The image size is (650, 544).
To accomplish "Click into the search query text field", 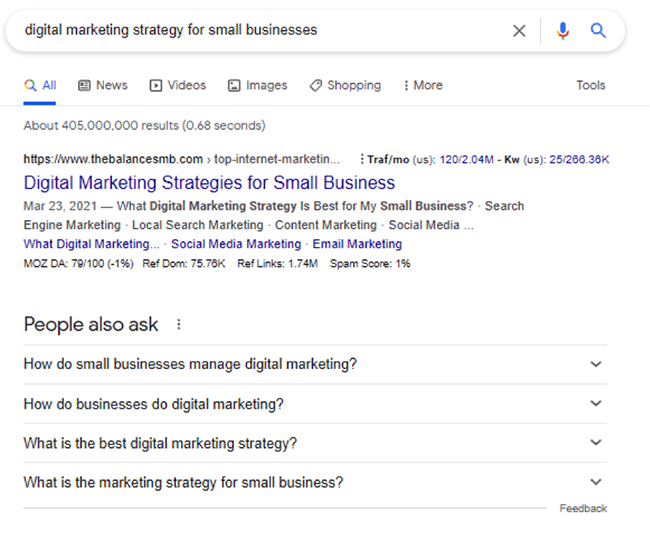I will click(261, 30).
